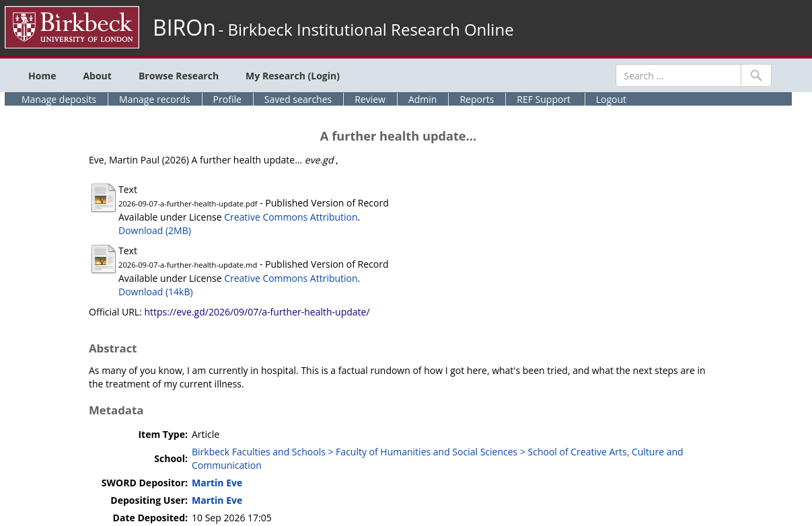Open Manage deposits tab
Image resolution: width=812 pixels, height=526 pixels.
point(59,99)
